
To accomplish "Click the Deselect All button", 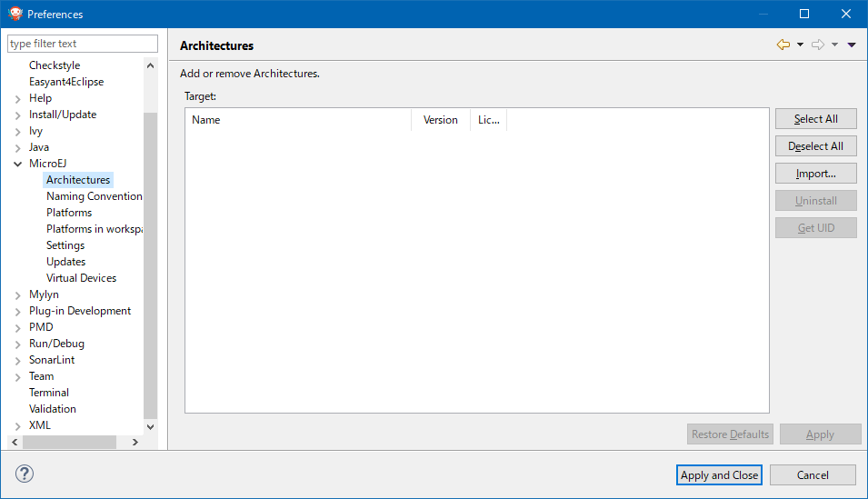I will coord(816,146).
